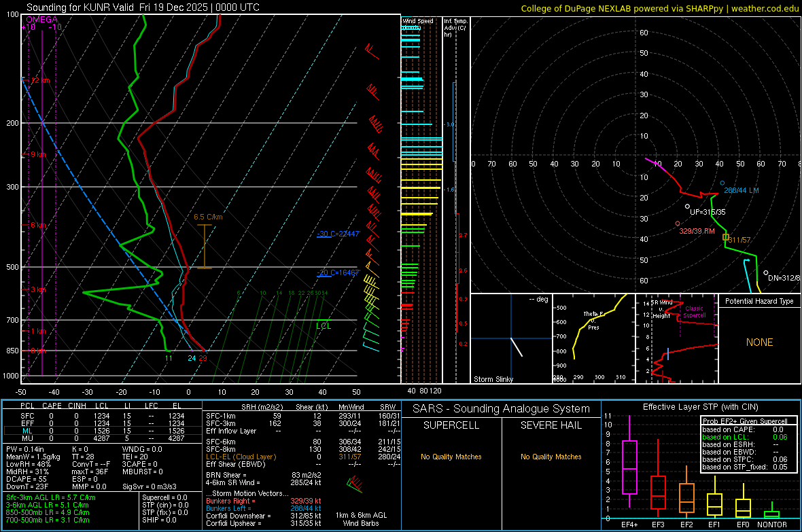Screen dimensions: 802x532
Task: Click the 329/39 RM hodograph label
Action: point(697,231)
